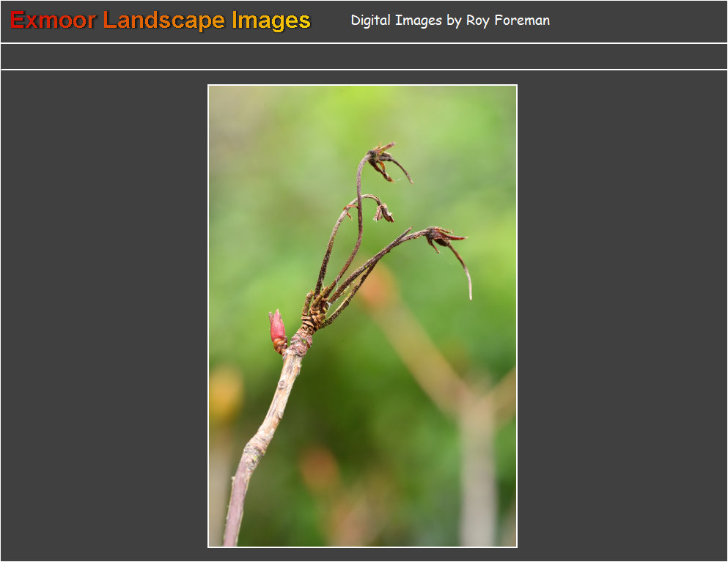The width and height of the screenshot is (728, 562).
Task: Click the word 'Exmoor' in the title
Action: [53, 21]
